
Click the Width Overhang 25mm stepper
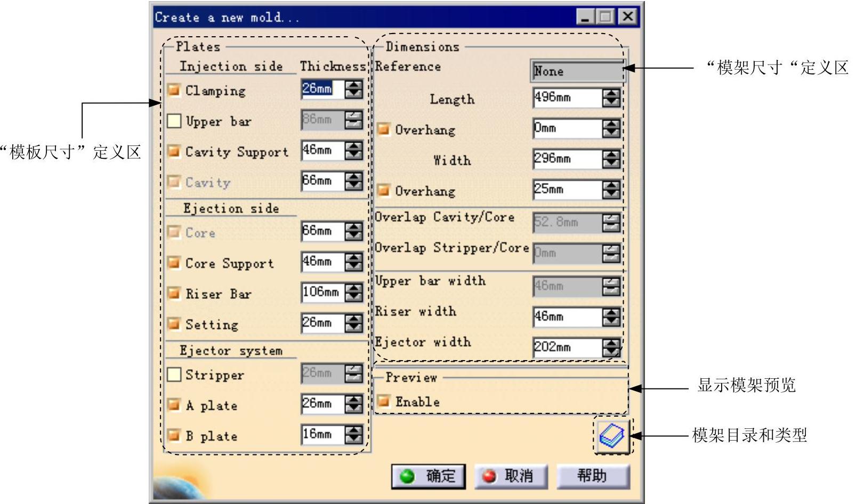click(611, 189)
